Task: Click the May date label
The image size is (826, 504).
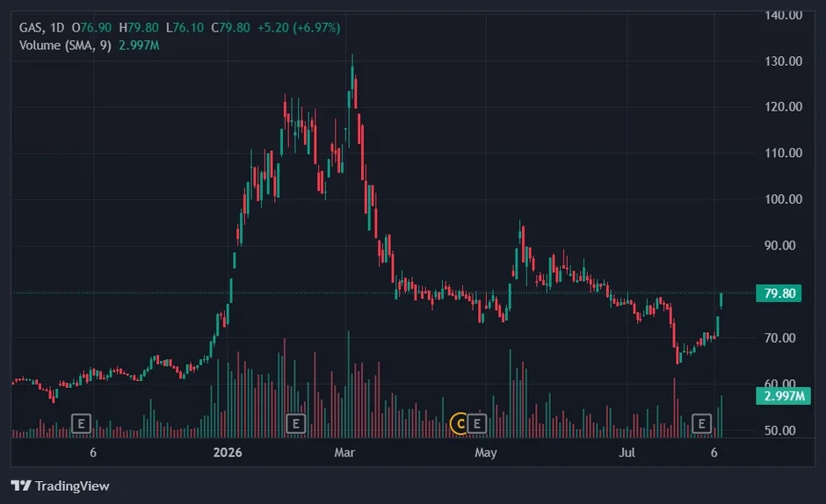Action: point(486,452)
